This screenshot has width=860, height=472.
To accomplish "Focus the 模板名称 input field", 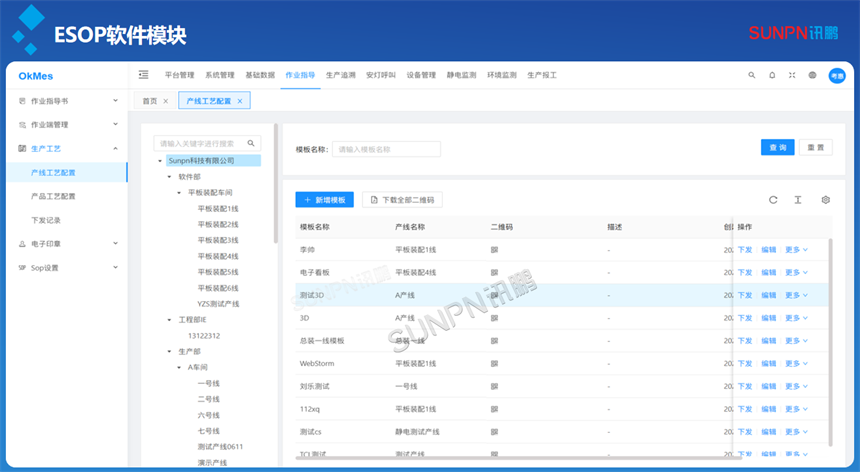I will pos(386,149).
